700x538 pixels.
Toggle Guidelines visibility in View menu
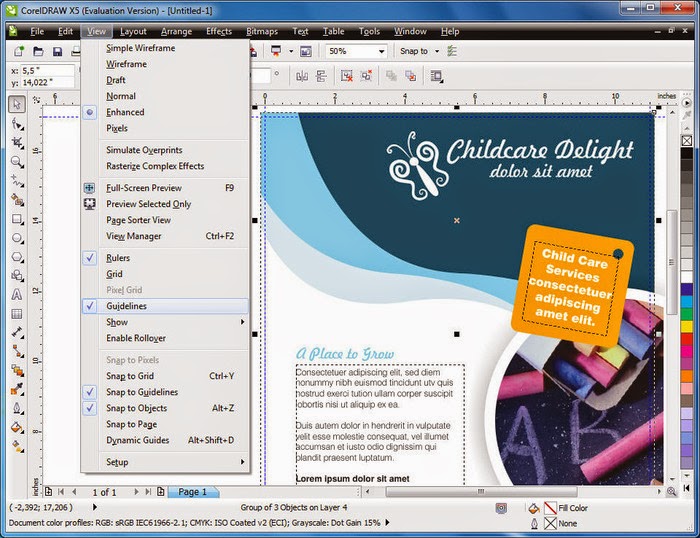165,306
